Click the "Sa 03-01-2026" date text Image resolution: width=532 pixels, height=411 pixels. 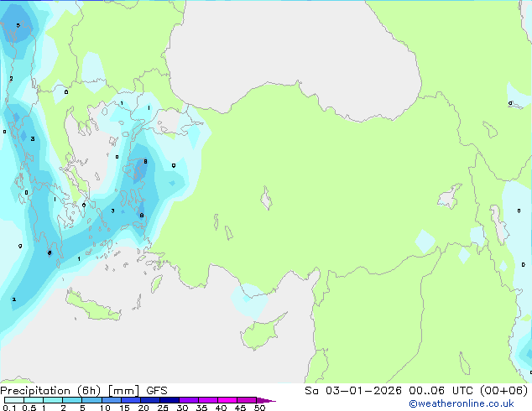click(353, 391)
